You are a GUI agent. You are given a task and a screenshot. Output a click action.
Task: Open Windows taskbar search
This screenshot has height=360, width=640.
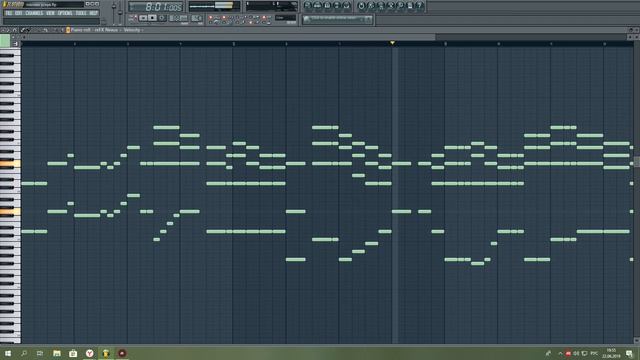click(24, 353)
